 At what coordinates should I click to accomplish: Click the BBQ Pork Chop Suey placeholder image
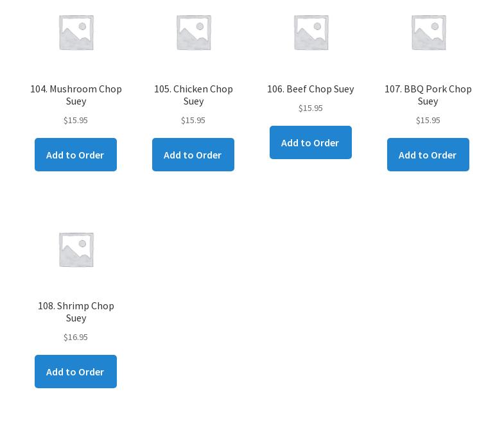[428, 32]
